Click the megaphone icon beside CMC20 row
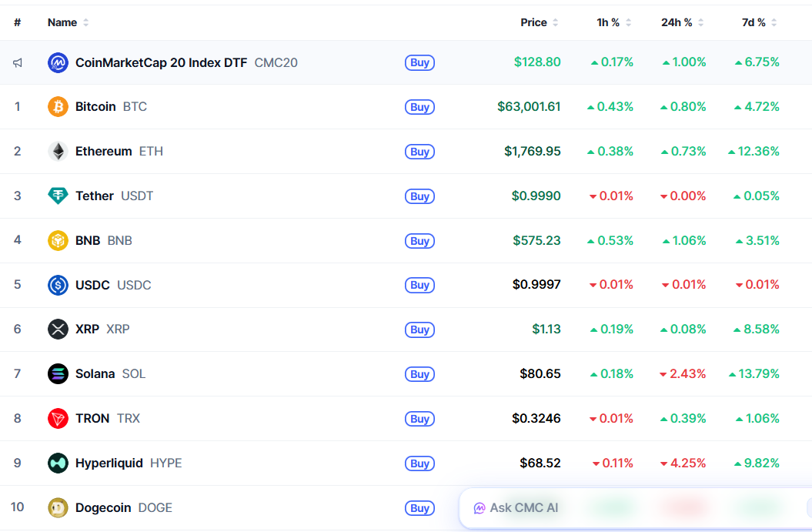 18,62
